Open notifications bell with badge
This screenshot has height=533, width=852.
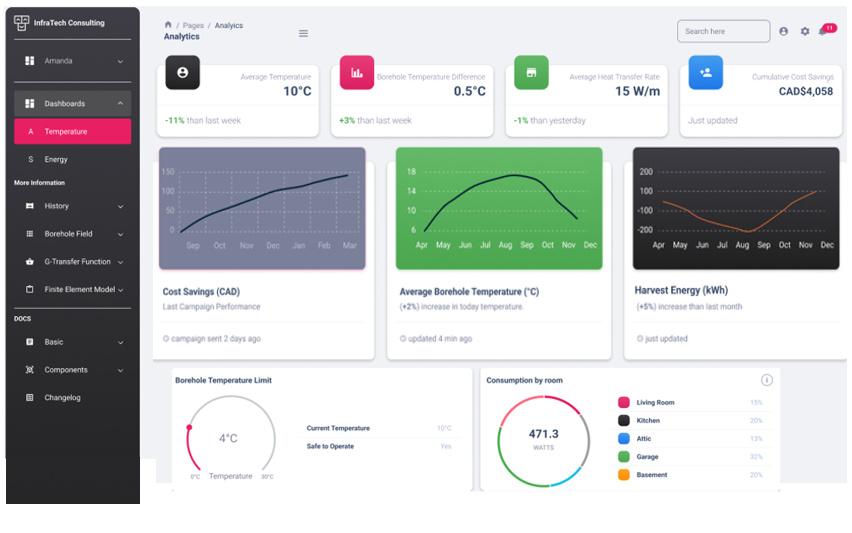tap(823, 31)
